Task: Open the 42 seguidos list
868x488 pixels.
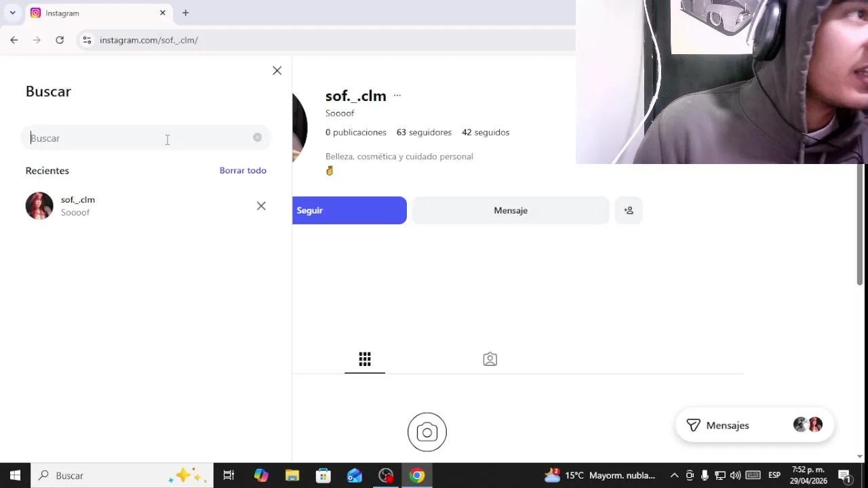Action: point(486,132)
